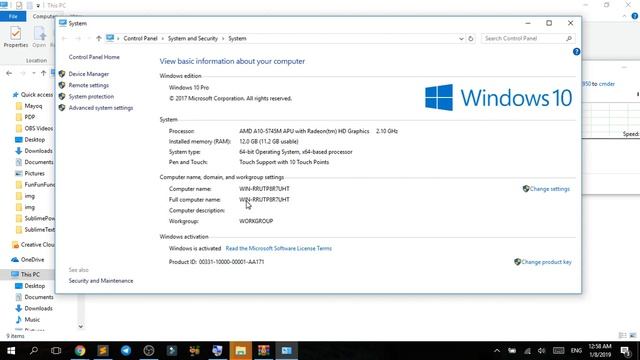Select Music under This PC
The height and width of the screenshot is (360, 640).
tap(32, 320)
